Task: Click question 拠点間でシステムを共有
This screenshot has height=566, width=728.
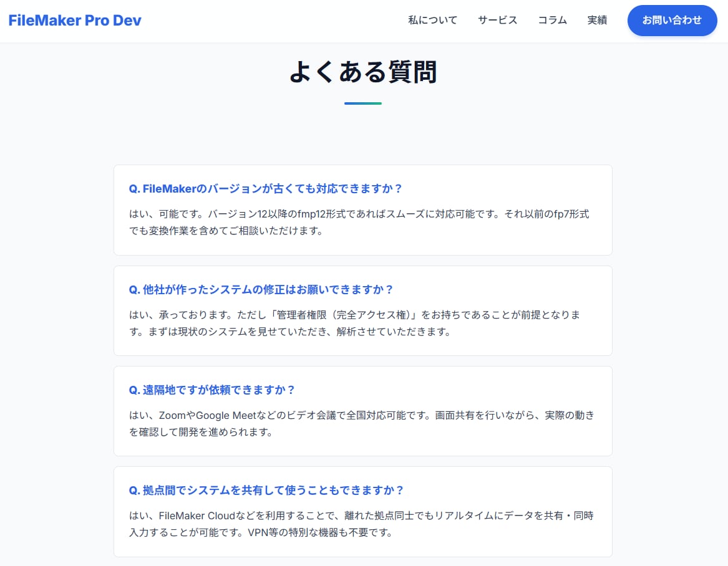Action: pyautogui.click(x=266, y=491)
